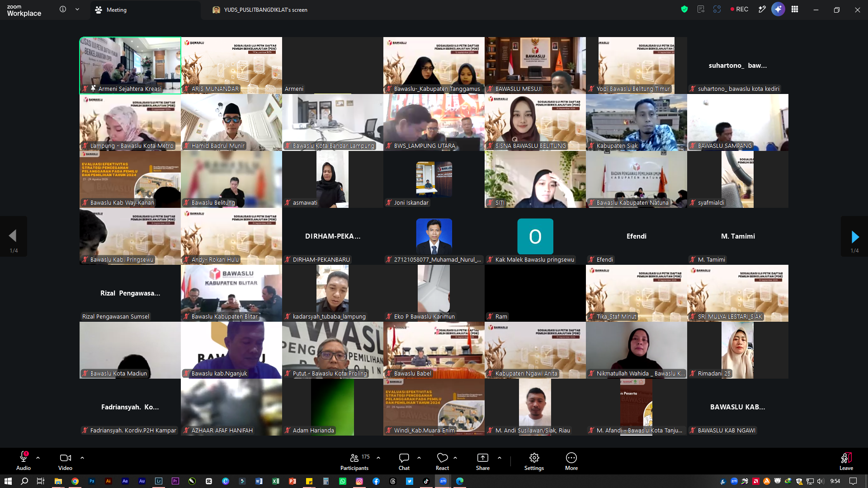Click the Kak Malek avatar tile
868x488 pixels.
tap(535, 236)
